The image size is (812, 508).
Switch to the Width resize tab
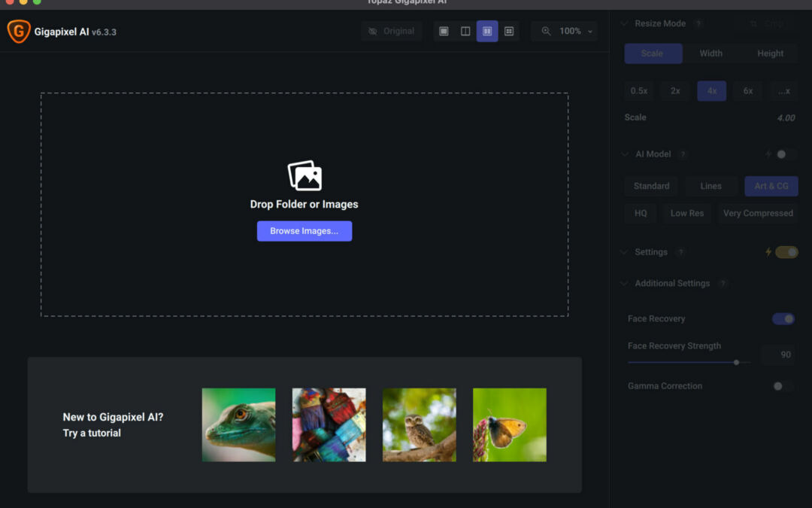[710, 53]
